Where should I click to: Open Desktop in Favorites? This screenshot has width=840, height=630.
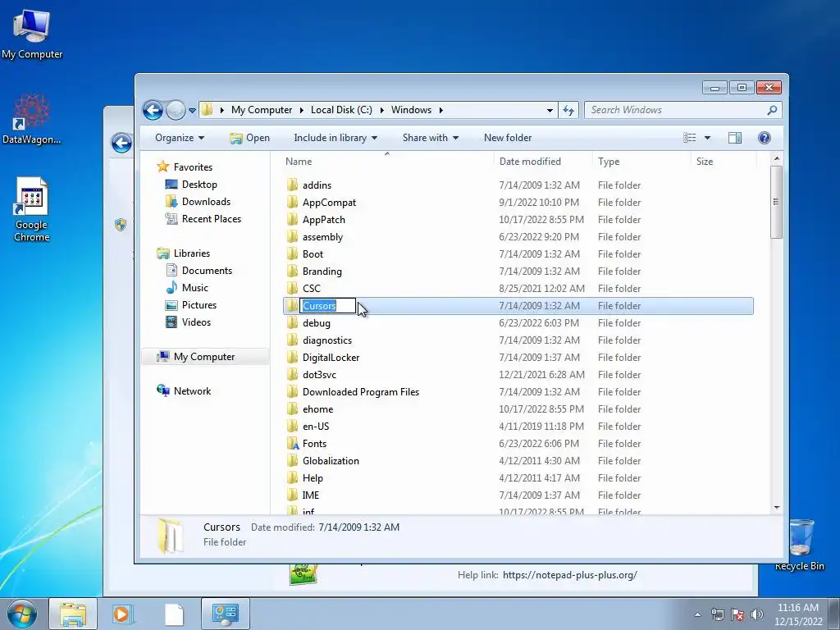199,185
